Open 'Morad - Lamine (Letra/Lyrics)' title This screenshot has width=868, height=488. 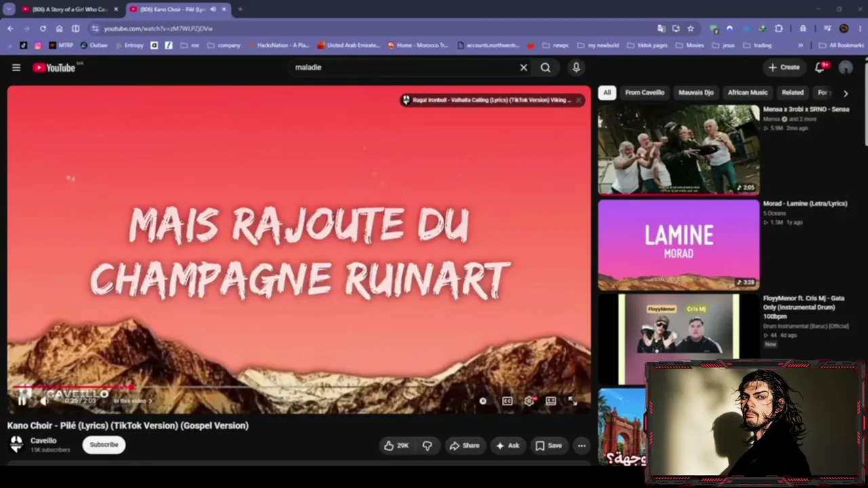pos(805,203)
